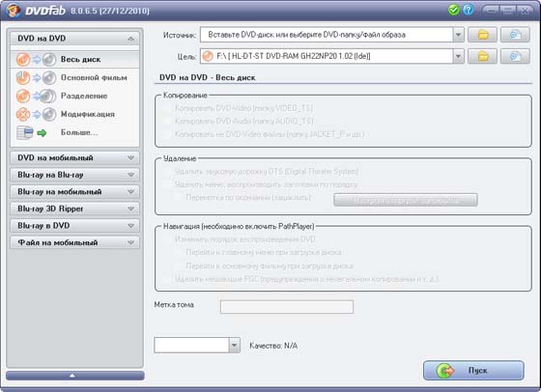This screenshot has height=392, width=541.
Task: Toggle Копировать DVD-Video checkbox
Action: (x=167, y=108)
